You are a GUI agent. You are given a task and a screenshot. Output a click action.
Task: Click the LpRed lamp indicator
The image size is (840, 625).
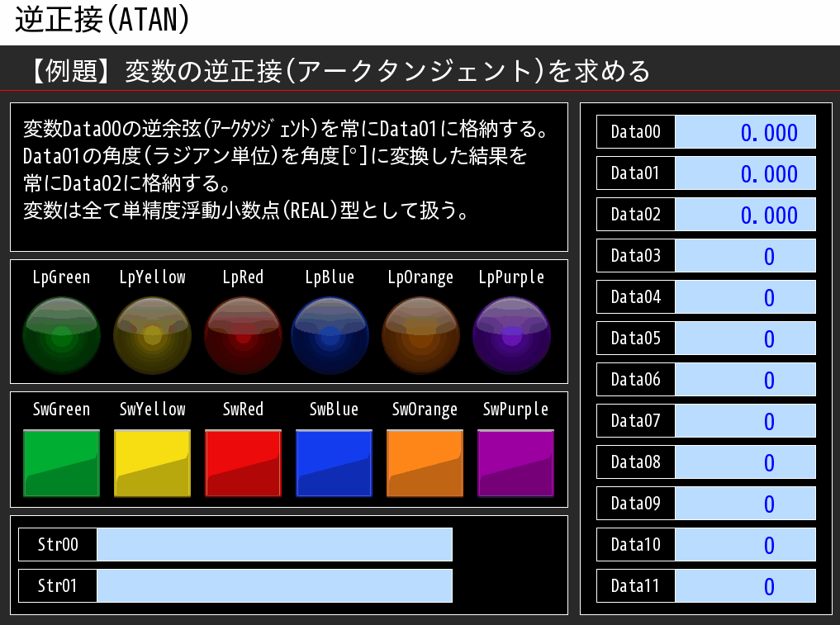pyautogui.click(x=243, y=335)
